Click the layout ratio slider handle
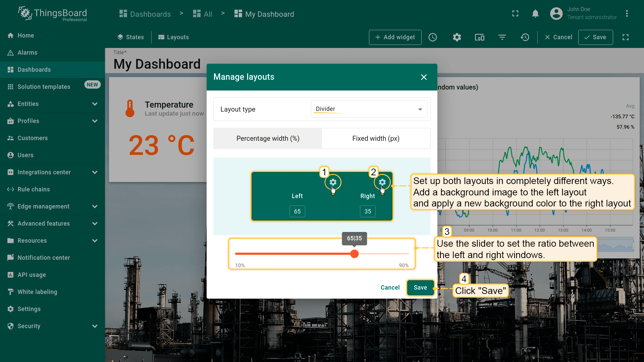644x362 pixels. (x=354, y=254)
